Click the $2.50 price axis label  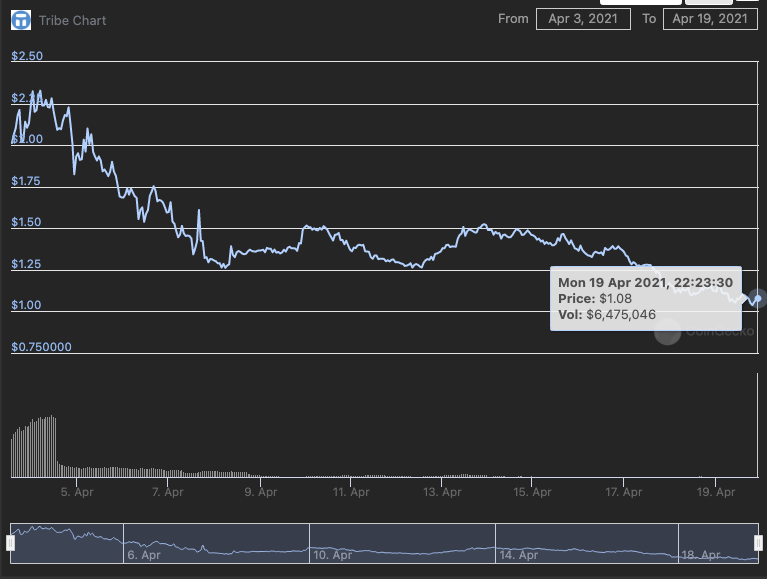27,56
